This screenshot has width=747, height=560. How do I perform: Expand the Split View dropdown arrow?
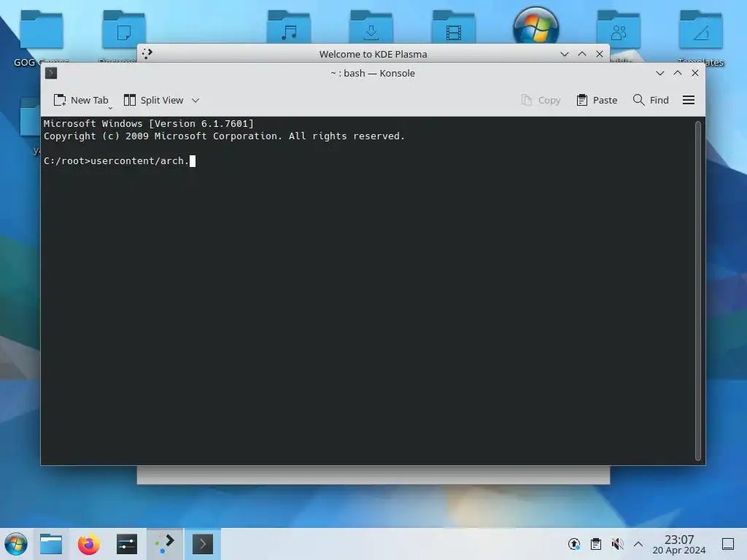pyautogui.click(x=196, y=100)
